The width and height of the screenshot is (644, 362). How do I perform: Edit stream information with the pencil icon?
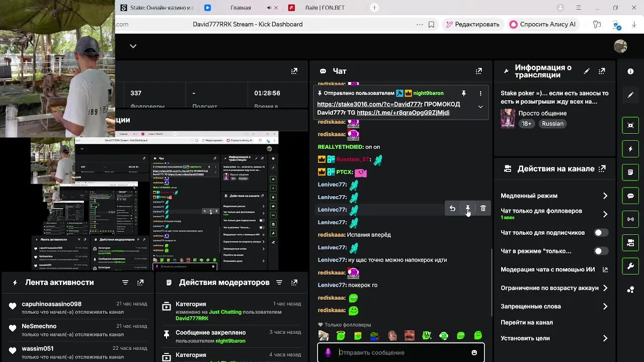[587, 71]
